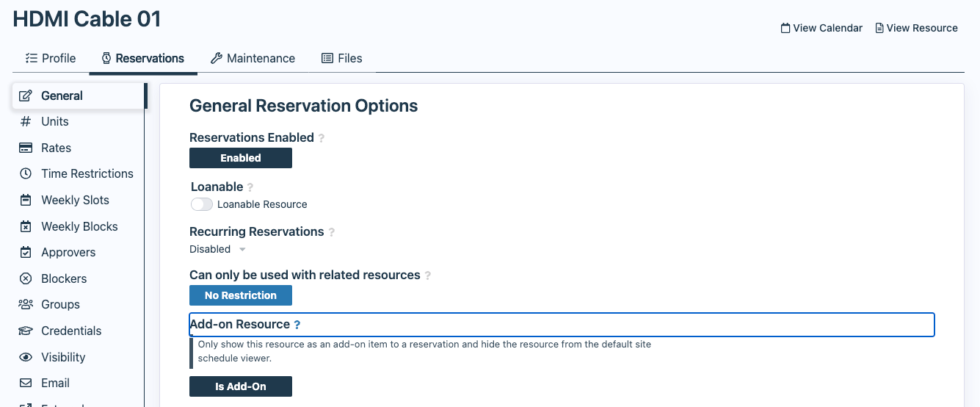Show help for Can only be used with related resources
The height and width of the screenshot is (407, 980).
tap(428, 275)
